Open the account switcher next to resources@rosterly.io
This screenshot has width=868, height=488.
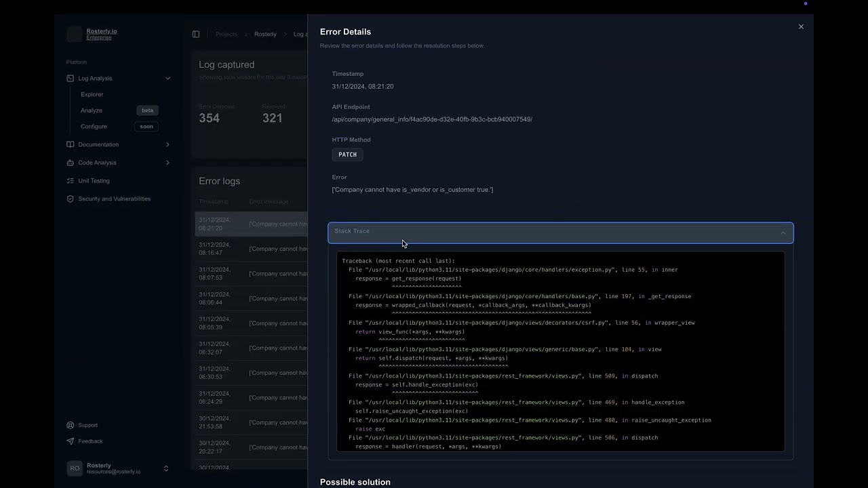click(x=166, y=468)
